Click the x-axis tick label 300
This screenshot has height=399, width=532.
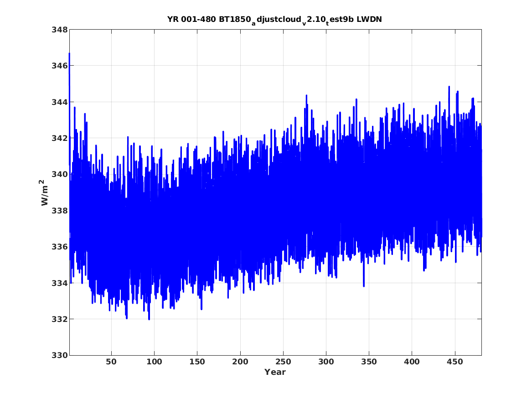coord(326,362)
